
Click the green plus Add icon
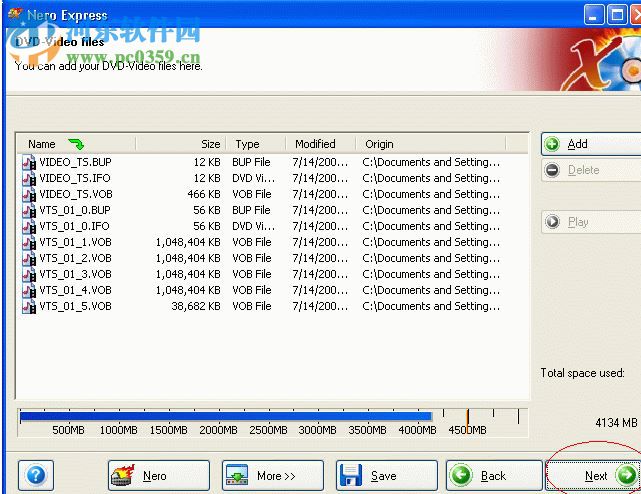[x=552, y=144]
